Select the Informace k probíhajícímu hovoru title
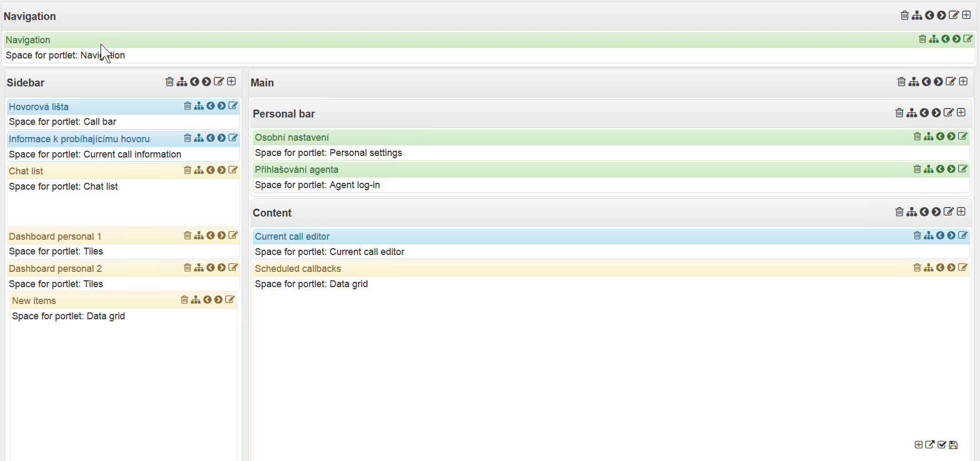This screenshot has height=461, width=980. [80, 139]
